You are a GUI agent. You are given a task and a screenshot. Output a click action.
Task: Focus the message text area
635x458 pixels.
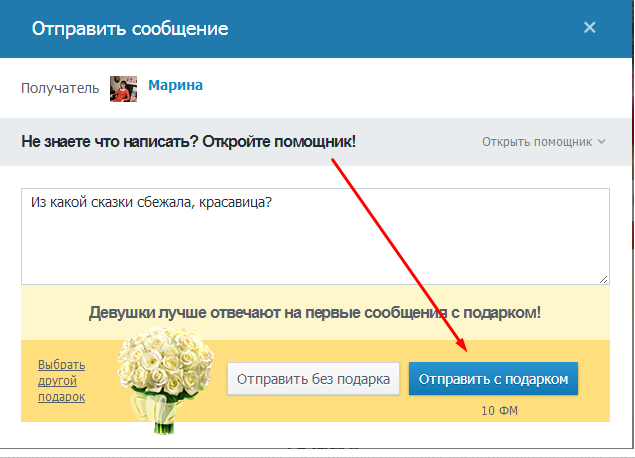(x=315, y=236)
